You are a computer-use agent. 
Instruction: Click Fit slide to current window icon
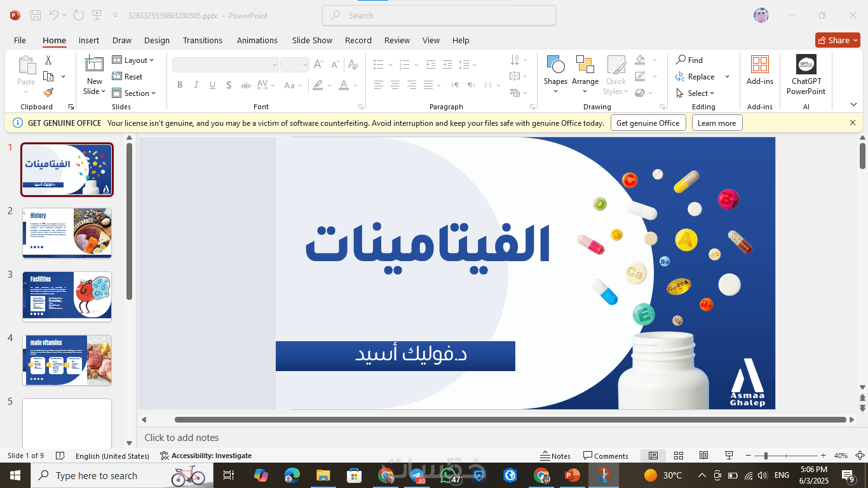860,456
